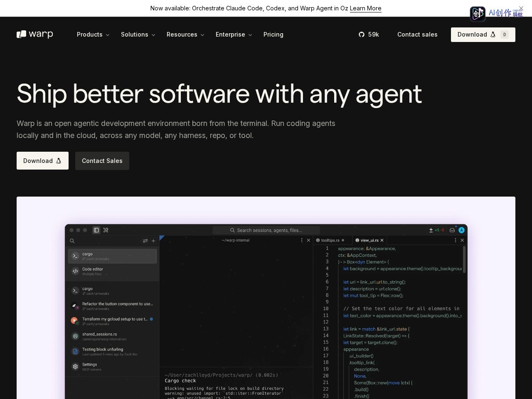Open Terraform my gcloud setup session
Screen dimensions: 532x399
click(112, 321)
